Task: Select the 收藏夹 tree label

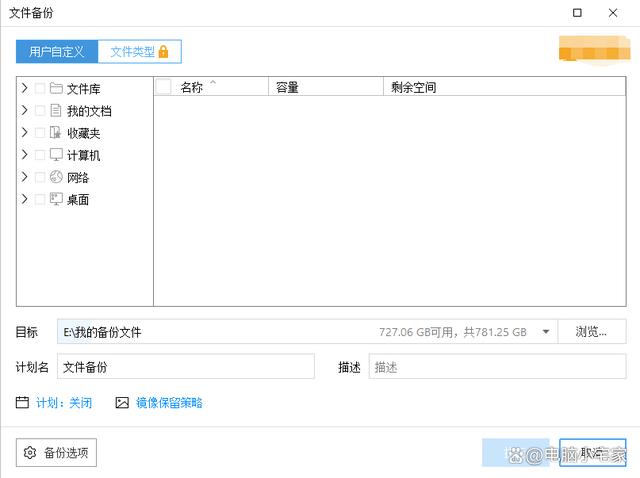Action: (84, 133)
